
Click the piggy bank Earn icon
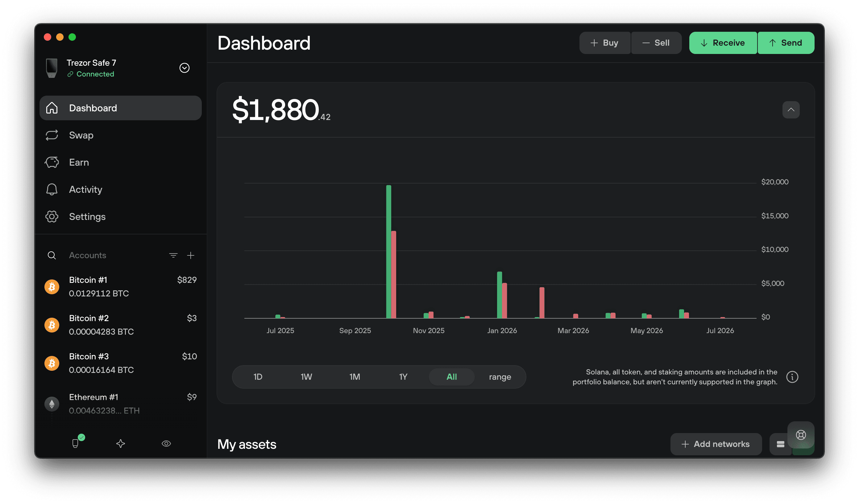coord(52,162)
